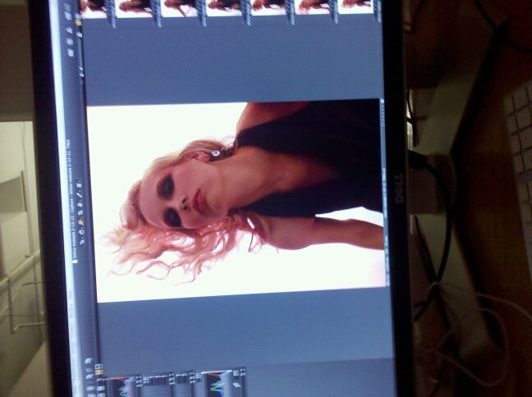Click the white view-mode icon above the yellow one
Image resolution: width=532 pixels, height=397 pixels.
[99, 367]
